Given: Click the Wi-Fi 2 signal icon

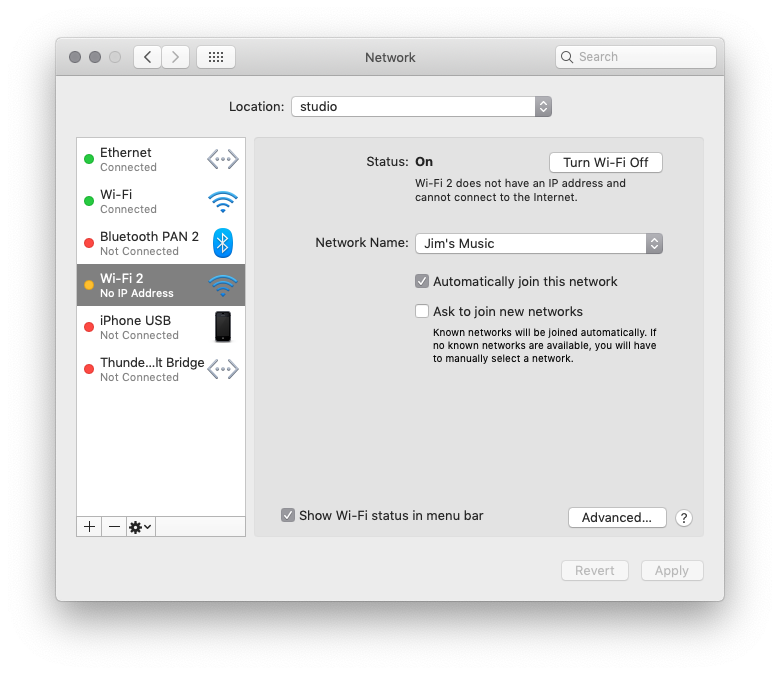Looking at the screenshot, I should click(x=223, y=286).
